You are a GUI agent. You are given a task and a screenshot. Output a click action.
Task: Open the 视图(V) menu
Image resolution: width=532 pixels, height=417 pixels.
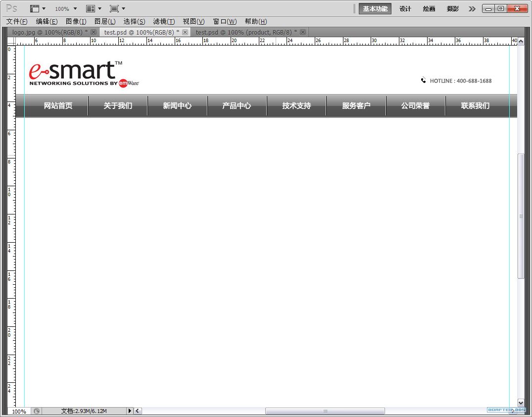(x=193, y=21)
